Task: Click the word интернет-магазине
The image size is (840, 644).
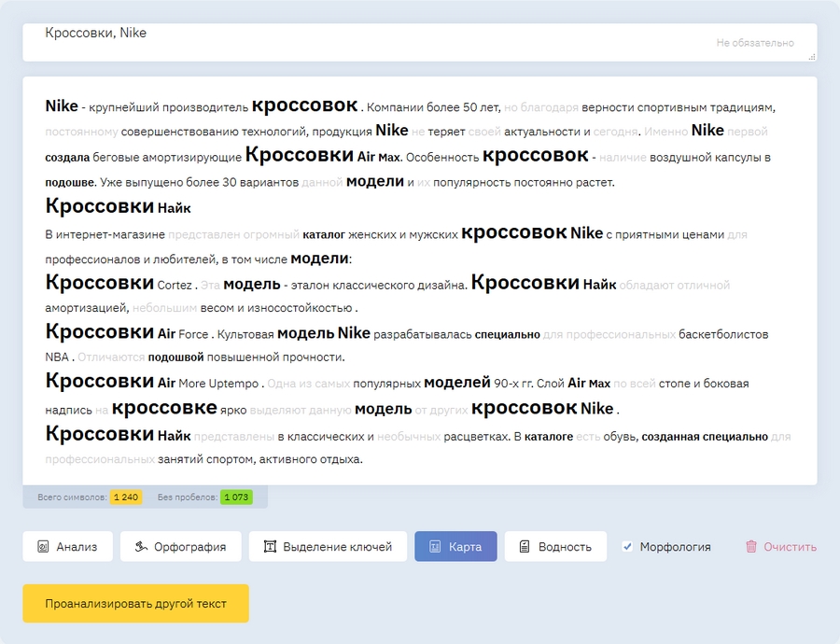Action: click(x=110, y=234)
